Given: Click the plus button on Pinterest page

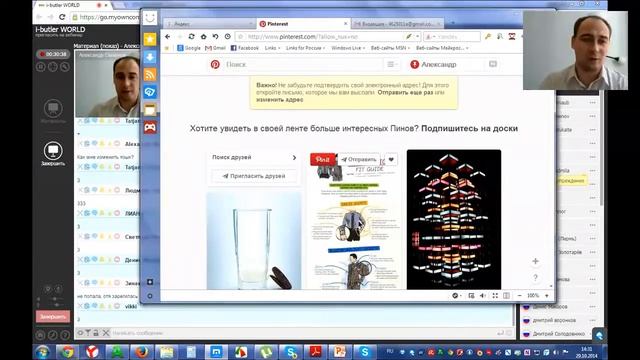Looking at the screenshot, I should tap(536, 261).
